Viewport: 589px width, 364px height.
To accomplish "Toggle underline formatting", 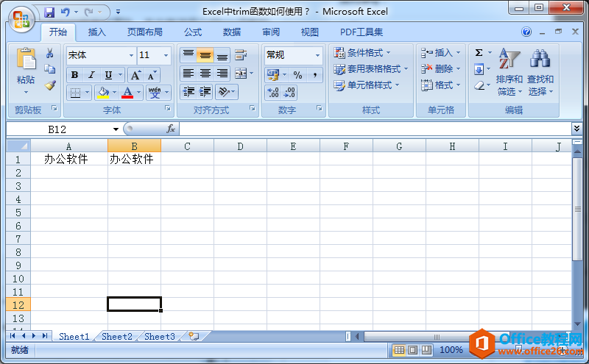I will point(108,75).
